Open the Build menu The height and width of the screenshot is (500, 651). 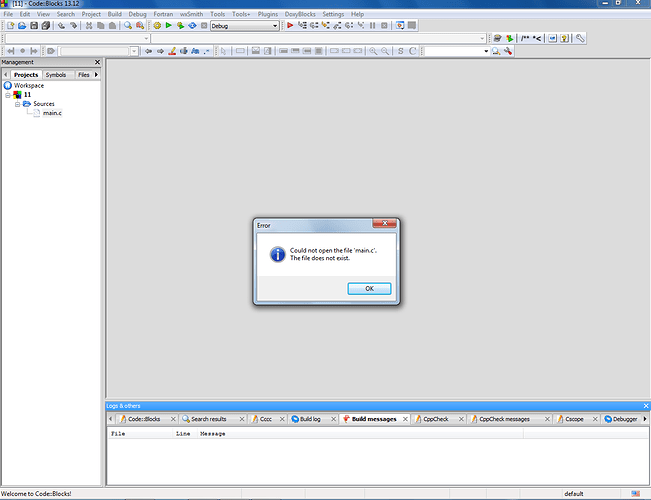click(x=115, y=14)
